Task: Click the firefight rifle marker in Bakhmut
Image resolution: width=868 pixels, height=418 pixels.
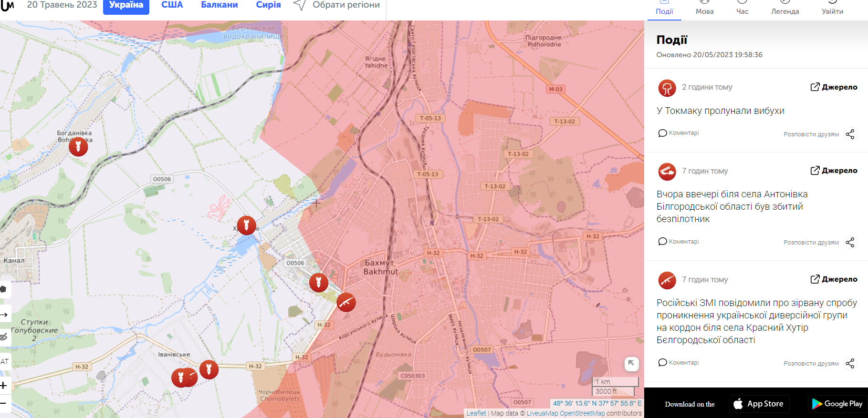Action: pos(346,302)
